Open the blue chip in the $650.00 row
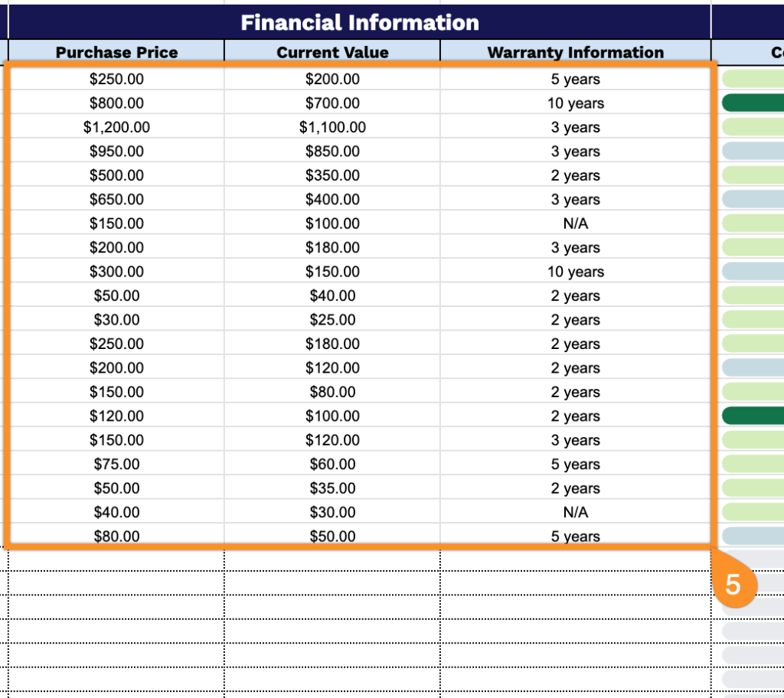Image resolution: width=784 pixels, height=698 pixels. click(x=753, y=199)
